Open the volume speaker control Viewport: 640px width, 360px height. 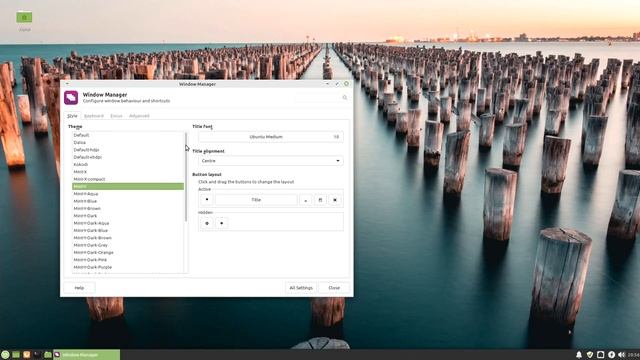coord(622,355)
